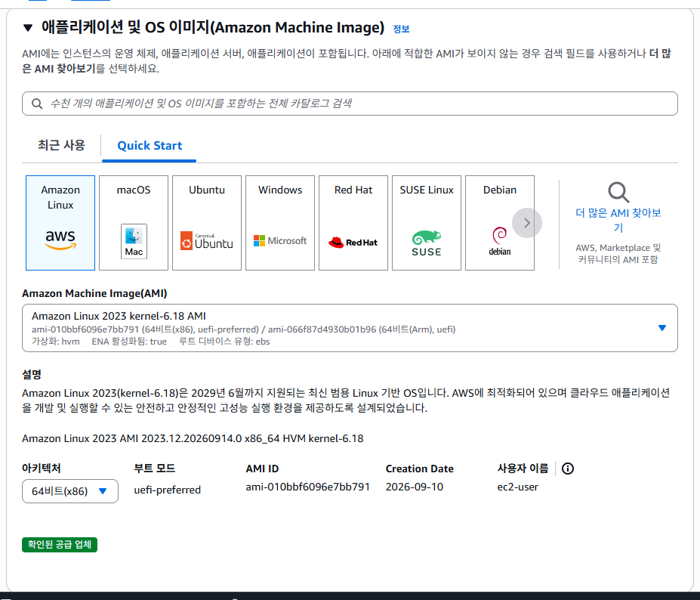Click the 사용자 이름 info circle icon
700x600 pixels.
pyautogui.click(x=567, y=469)
